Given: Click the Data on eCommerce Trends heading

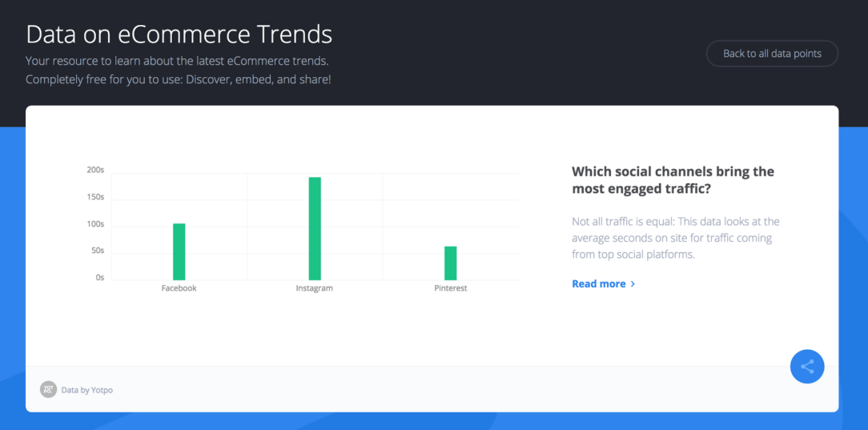Looking at the screenshot, I should point(179,34).
